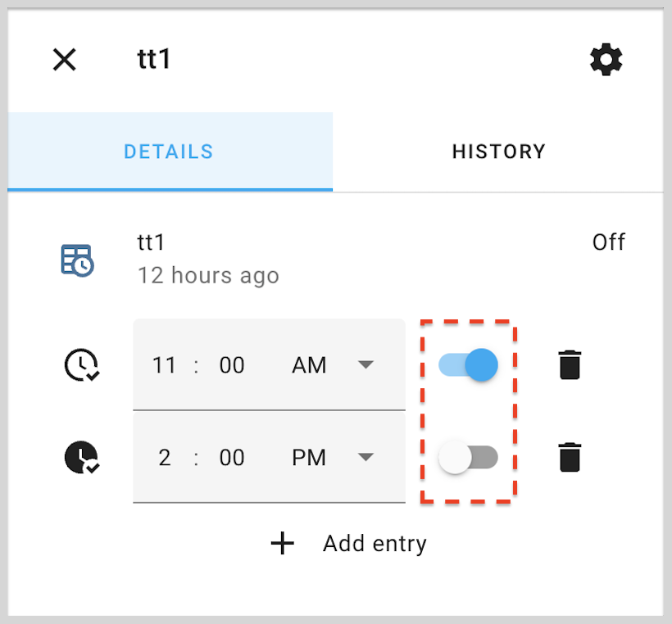Open the AM/PM dropdown for 11:00

click(366, 365)
